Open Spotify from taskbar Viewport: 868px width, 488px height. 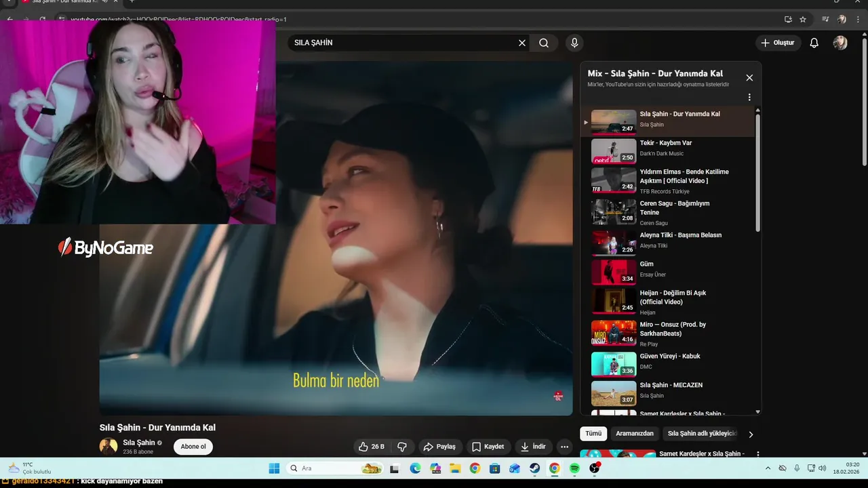pos(574,468)
